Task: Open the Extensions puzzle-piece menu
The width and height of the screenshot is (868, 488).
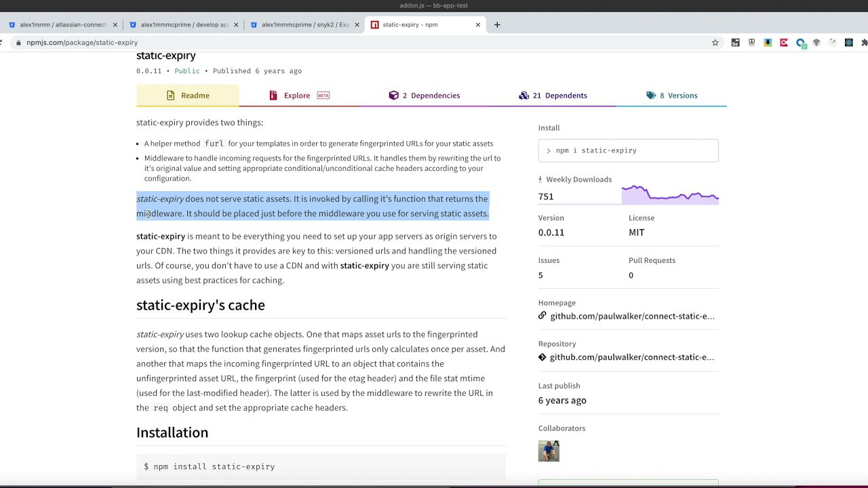Action: 865,43
